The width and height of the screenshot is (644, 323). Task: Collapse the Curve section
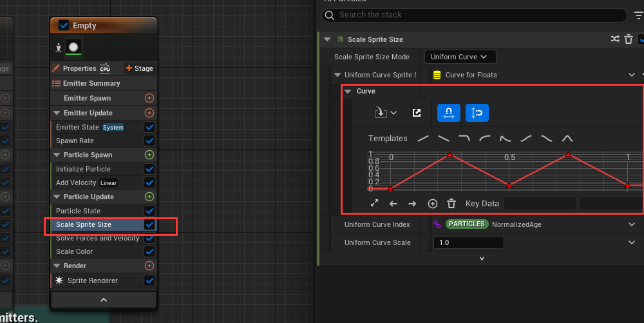348,92
